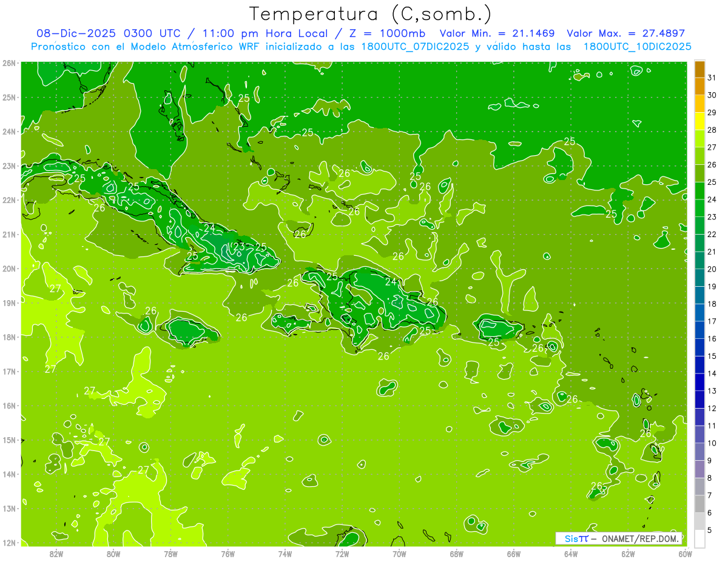This screenshot has height=562, width=728.
Task: Click the '18N' latitude axis label
Action: (8, 337)
